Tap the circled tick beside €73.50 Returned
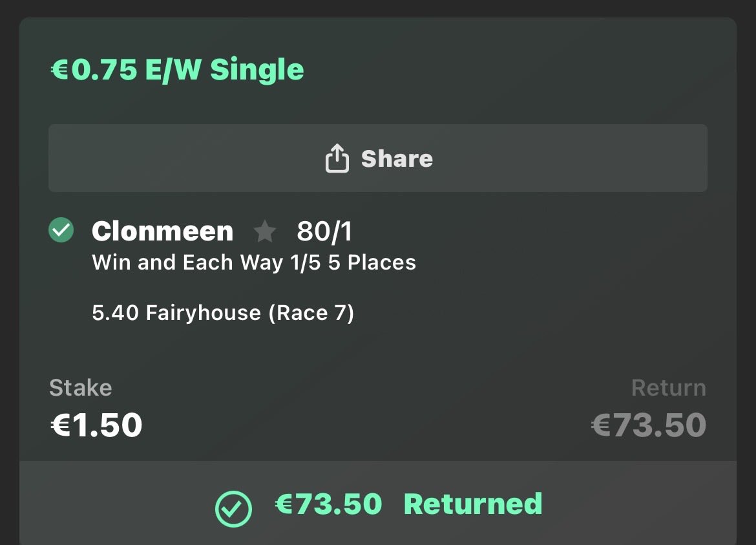Screen dimensions: 756x545 click(x=233, y=509)
